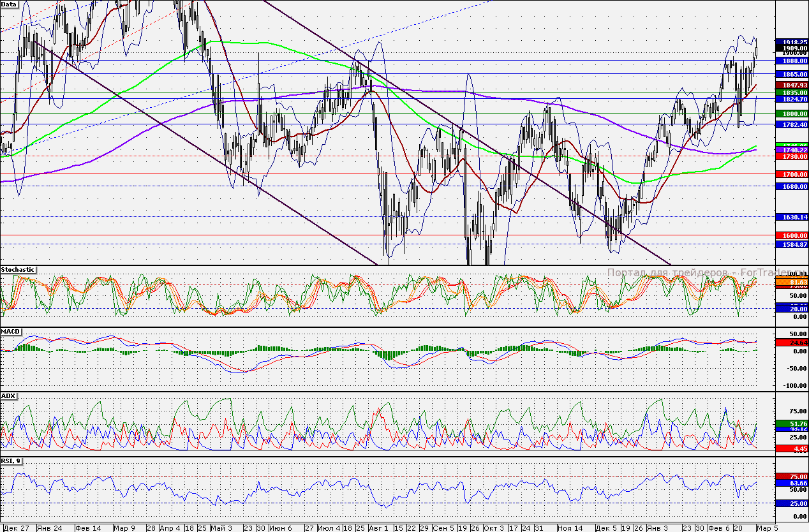809x532 pixels.
Task: Click the RSI, 9 indicator label
Action: [x=11, y=461]
